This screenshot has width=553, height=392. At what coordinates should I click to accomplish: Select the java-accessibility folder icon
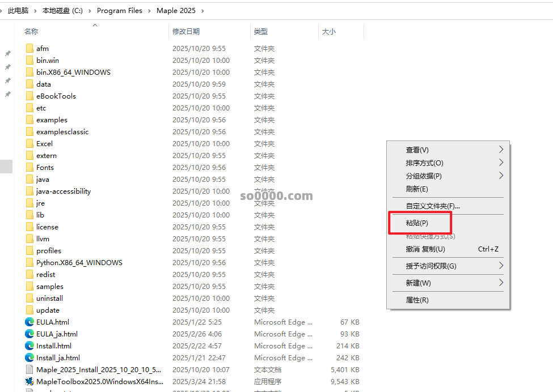point(29,191)
